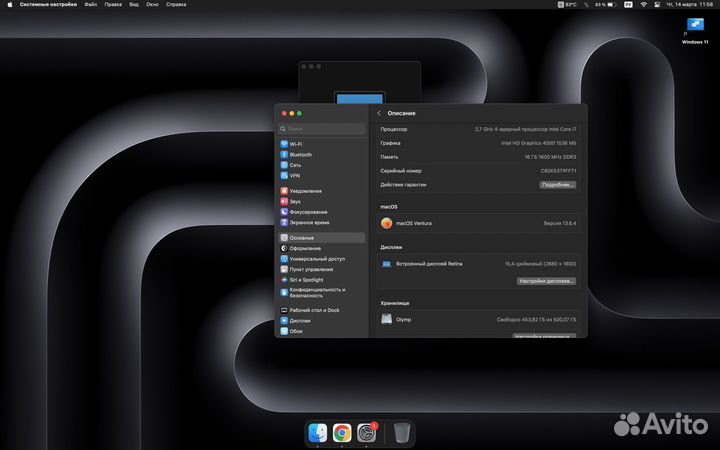
Task: Click the Процессор row
Action: [x=478, y=129]
